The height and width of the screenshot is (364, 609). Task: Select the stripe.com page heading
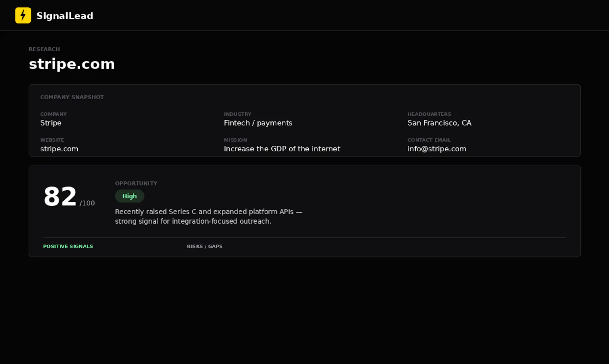pyautogui.click(x=72, y=64)
